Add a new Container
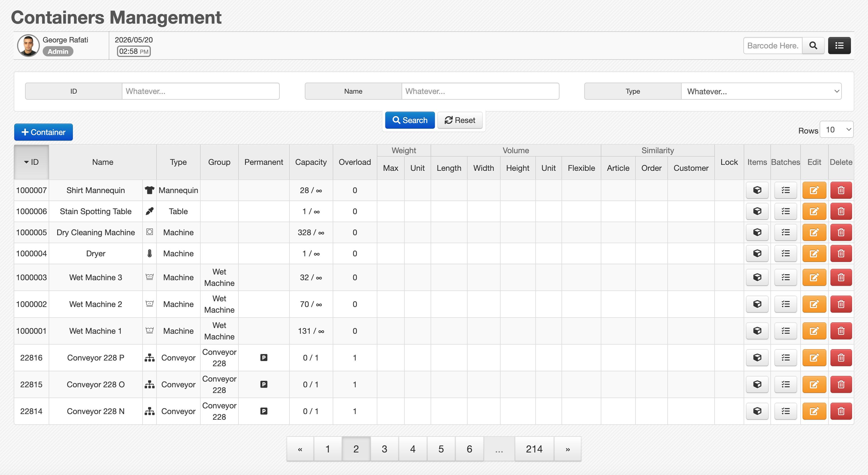 point(44,132)
